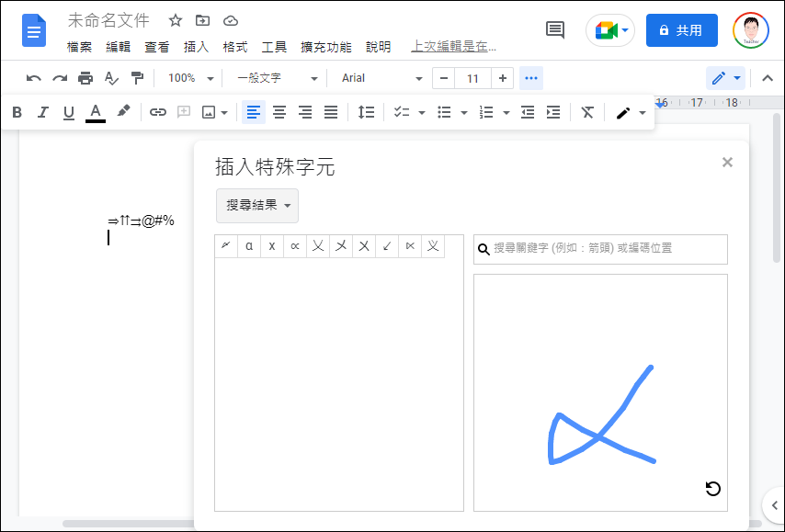Redo the last action
Image resolution: width=785 pixels, height=532 pixels.
[x=60, y=78]
